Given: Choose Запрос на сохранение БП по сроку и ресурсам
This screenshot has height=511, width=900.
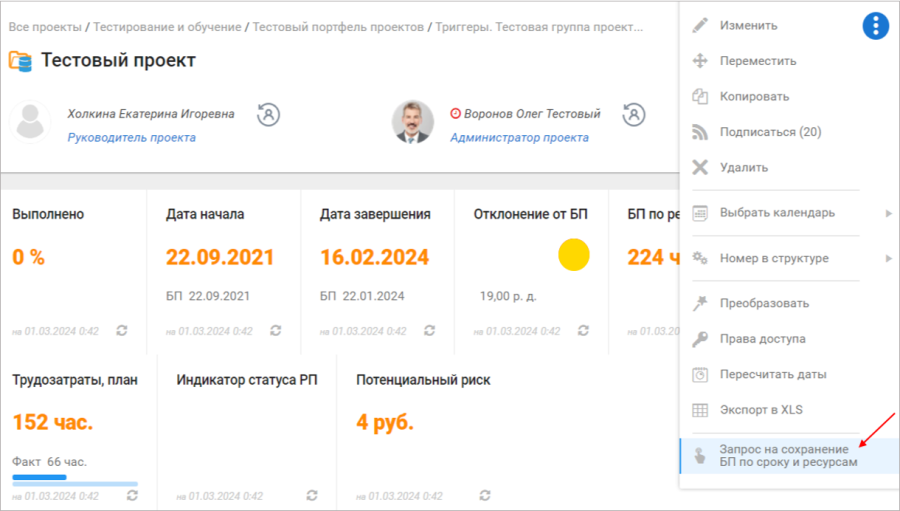Looking at the screenshot, I should coord(789,456).
